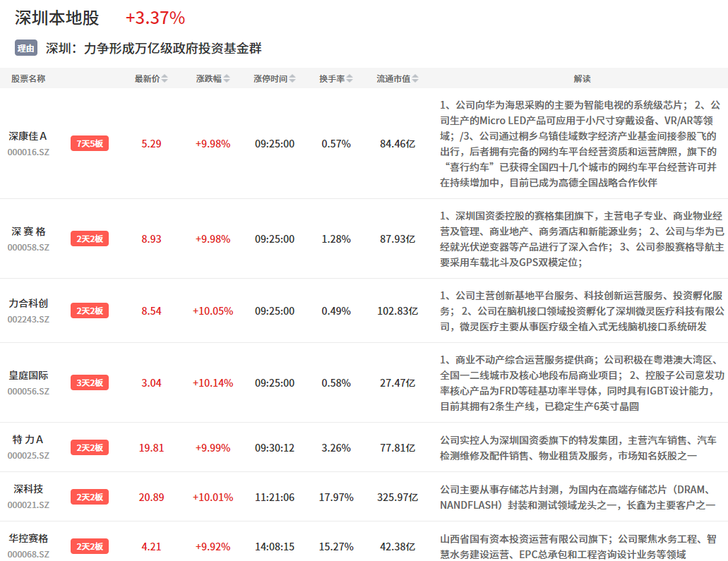Sort the table by 涨跌幅 arrow icon
This screenshot has height=561, width=728.
(x=226, y=79)
